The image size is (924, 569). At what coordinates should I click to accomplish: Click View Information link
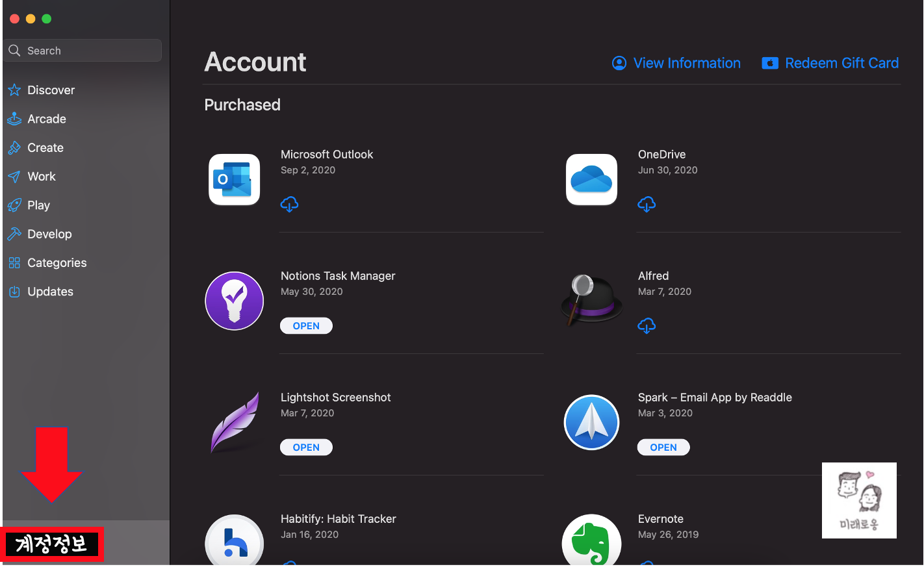coord(687,63)
